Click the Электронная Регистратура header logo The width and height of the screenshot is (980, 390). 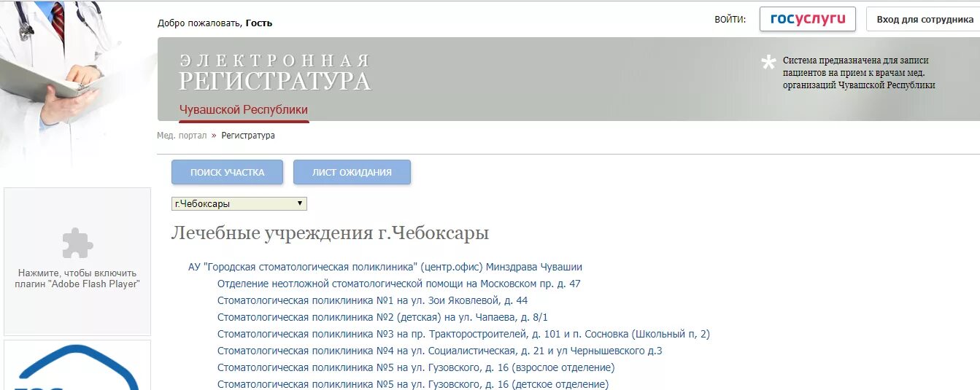[275, 72]
